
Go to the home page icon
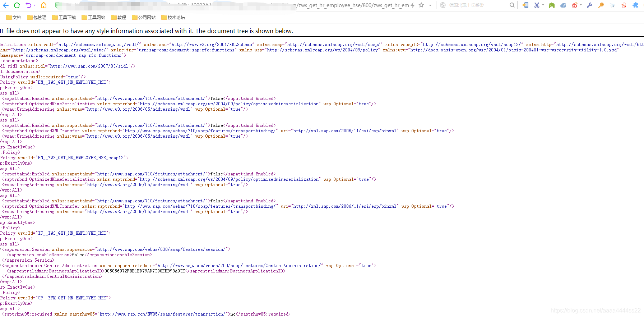pos(43,5)
